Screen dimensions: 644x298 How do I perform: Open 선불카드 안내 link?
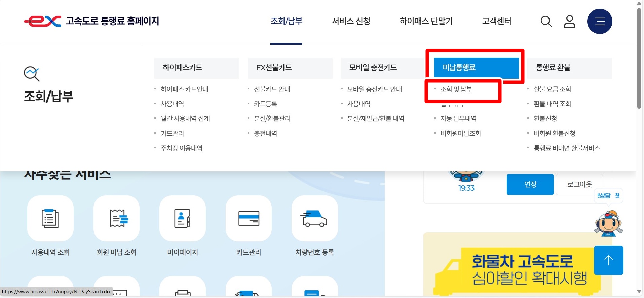(x=272, y=89)
